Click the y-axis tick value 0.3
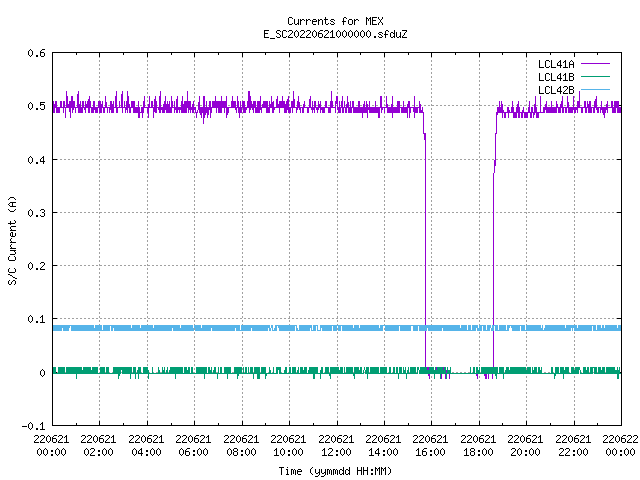The width and height of the screenshot is (640, 480). click(36, 213)
